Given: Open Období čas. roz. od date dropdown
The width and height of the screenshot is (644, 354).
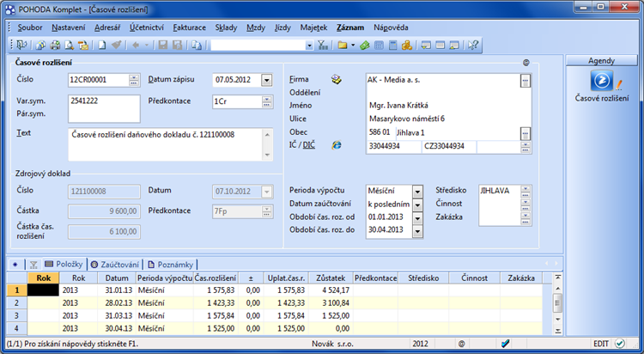Looking at the screenshot, I should (417, 217).
